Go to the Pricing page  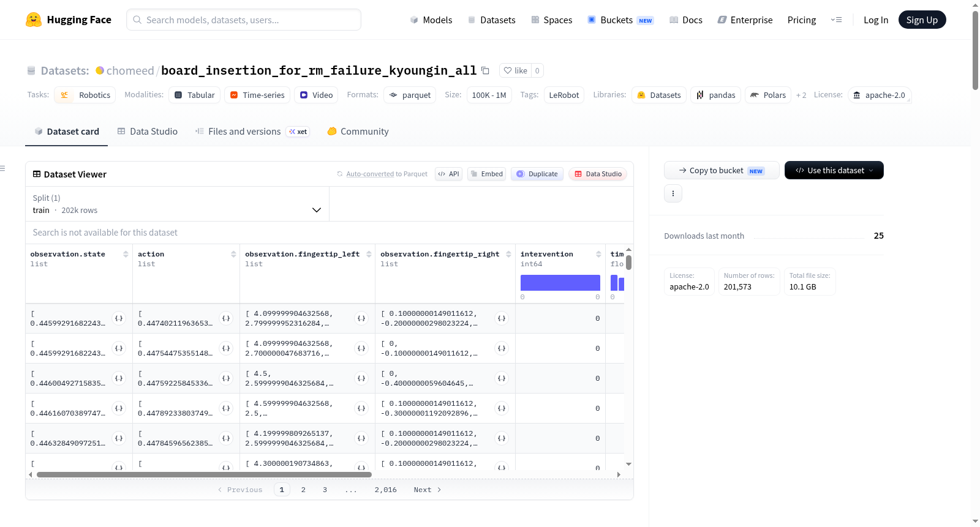tap(802, 20)
